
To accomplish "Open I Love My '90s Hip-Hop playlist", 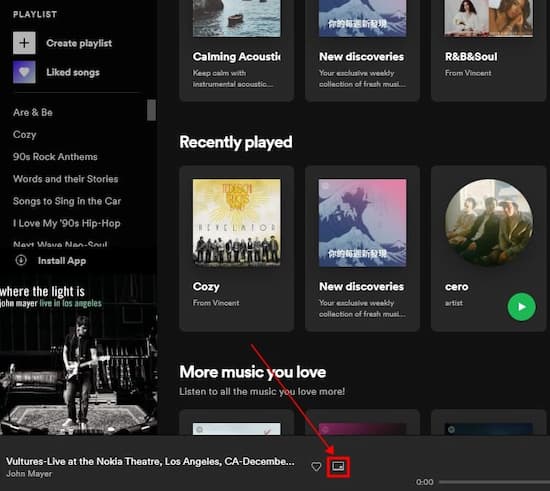I will coord(67,223).
